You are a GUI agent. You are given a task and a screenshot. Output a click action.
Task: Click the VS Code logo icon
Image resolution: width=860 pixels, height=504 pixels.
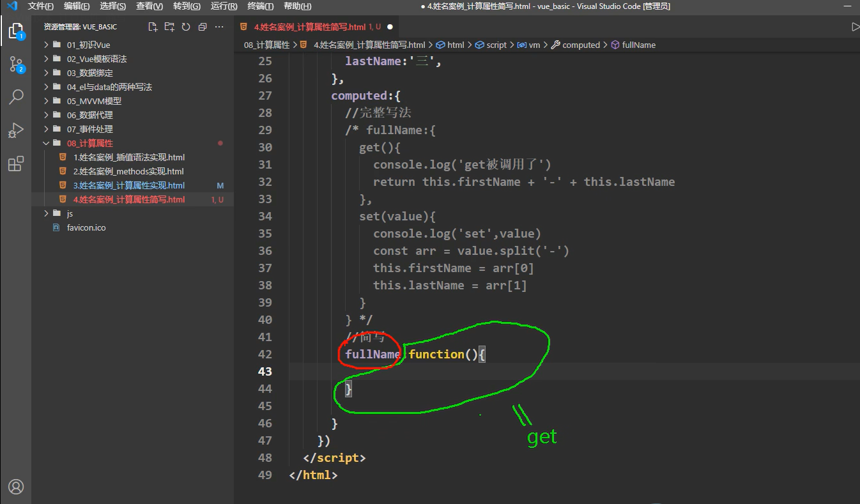tap(12, 6)
